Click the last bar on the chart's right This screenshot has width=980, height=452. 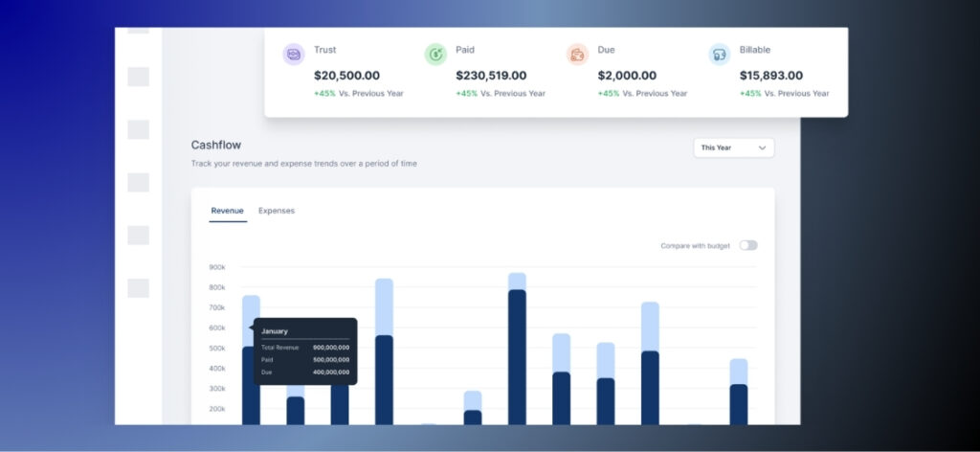pos(739,393)
